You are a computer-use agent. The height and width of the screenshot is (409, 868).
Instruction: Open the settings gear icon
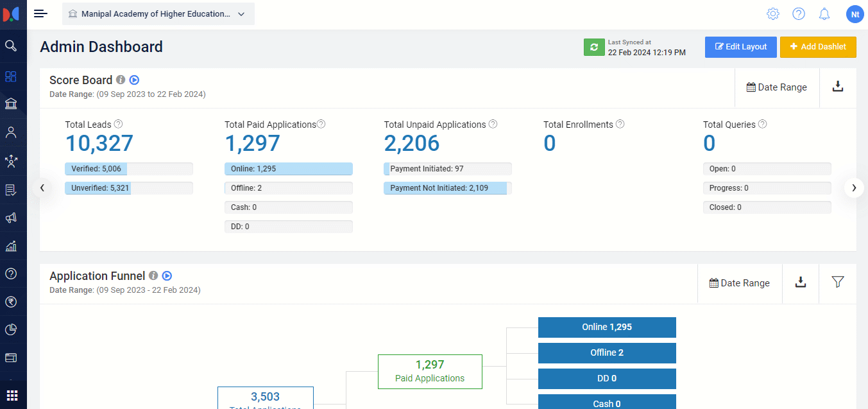[773, 13]
